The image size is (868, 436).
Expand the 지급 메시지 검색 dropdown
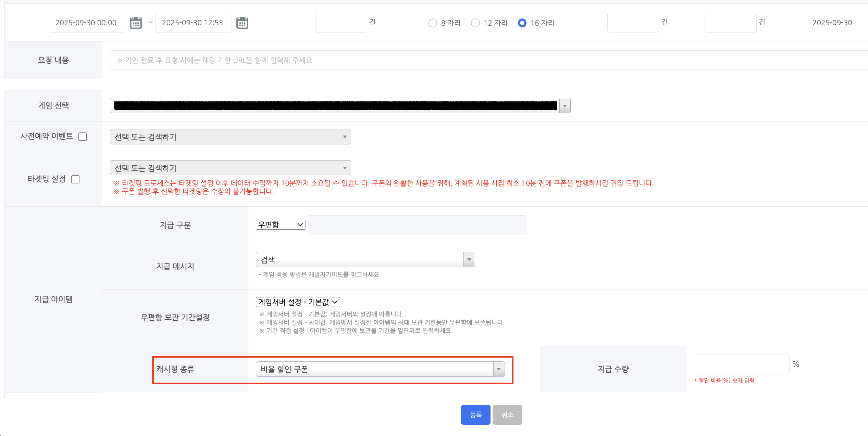[x=365, y=260]
